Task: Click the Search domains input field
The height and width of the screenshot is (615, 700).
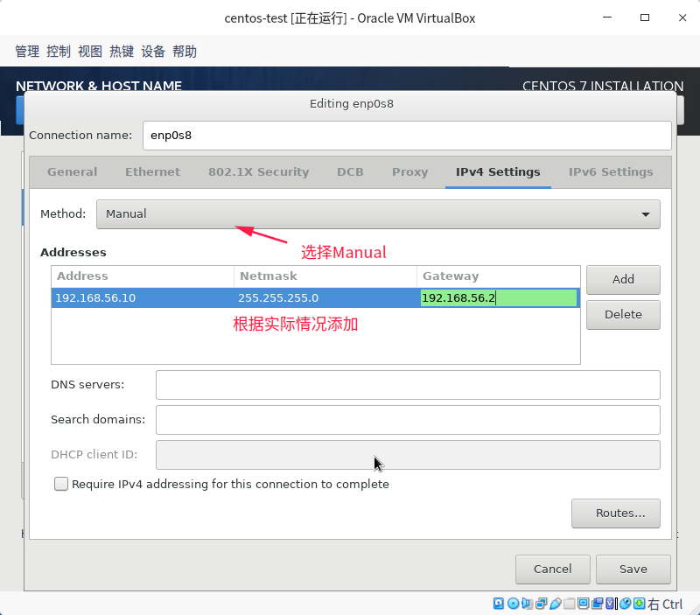Action: (x=408, y=420)
